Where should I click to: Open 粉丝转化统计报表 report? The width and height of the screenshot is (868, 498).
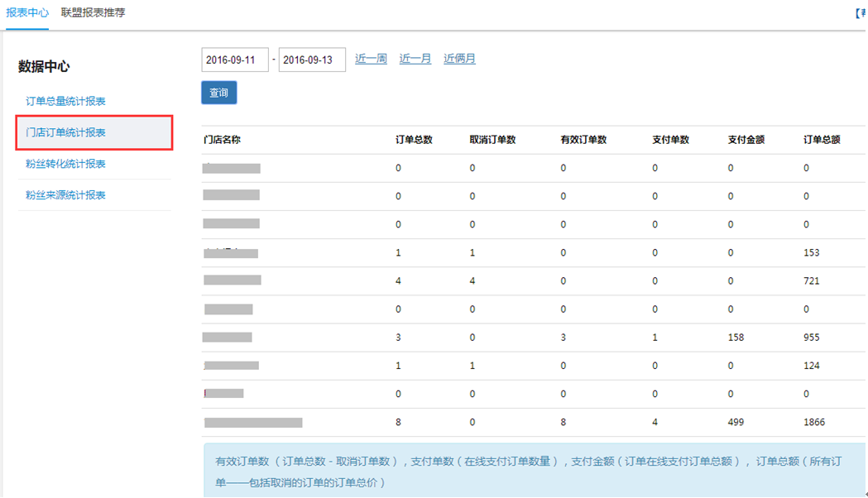65,164
